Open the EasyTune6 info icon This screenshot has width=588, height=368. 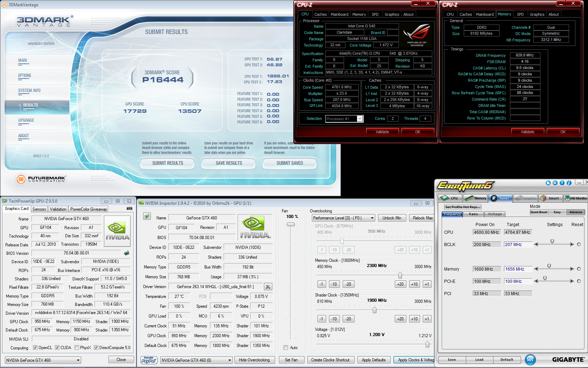click(x=569, y=183)
